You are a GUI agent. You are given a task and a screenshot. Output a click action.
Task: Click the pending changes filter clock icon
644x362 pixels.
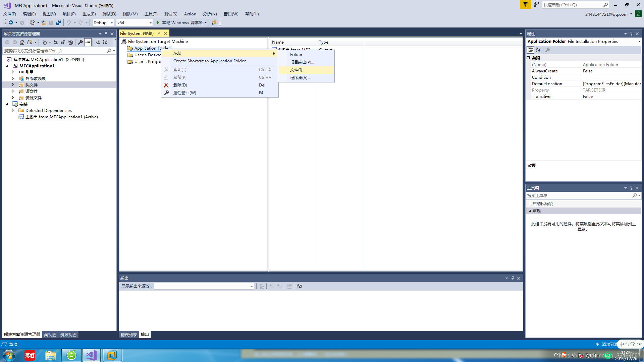tap(45, 42)
